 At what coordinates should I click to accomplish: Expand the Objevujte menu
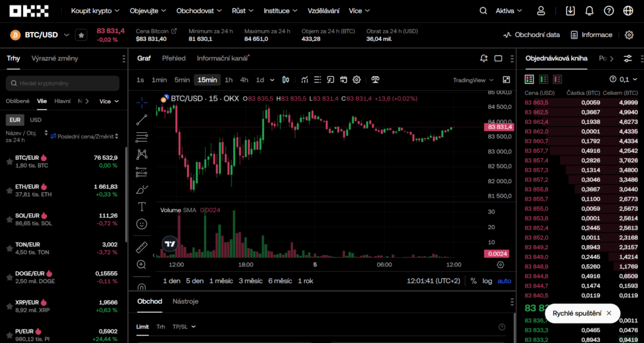pos(148,11)
